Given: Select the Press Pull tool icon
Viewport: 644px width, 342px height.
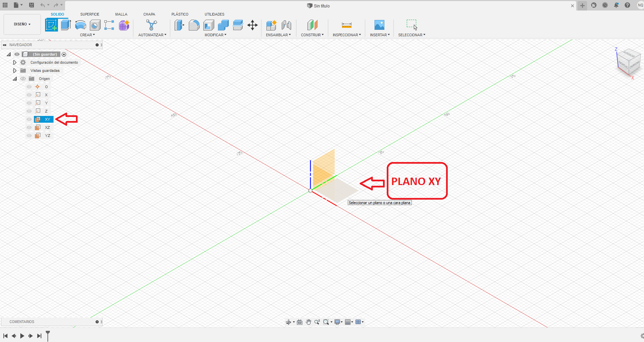Looking at the screenshot, I should (x=179, y=25).
